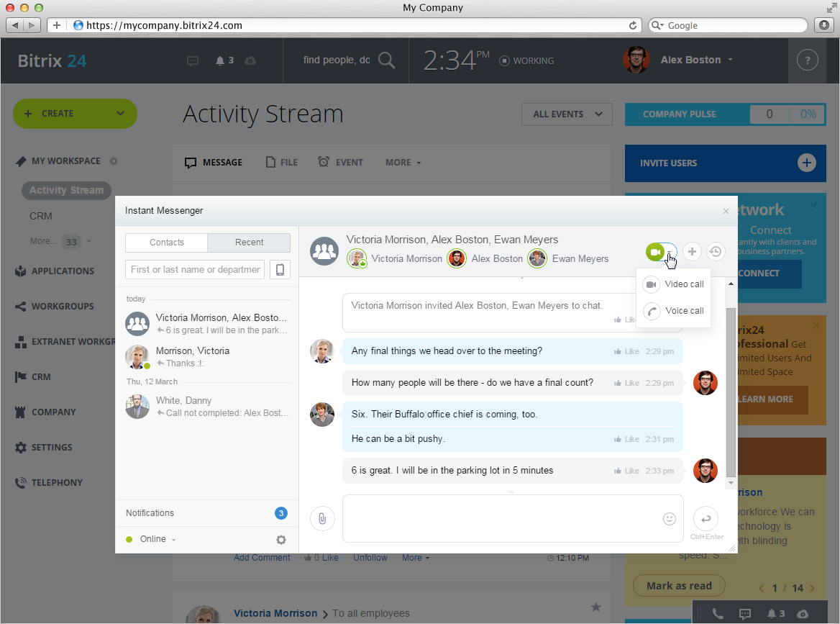Click the scrollbar up arrow in chat
Image resolution: width=840 pixels, height=624 pixels.
pos(731,284)
